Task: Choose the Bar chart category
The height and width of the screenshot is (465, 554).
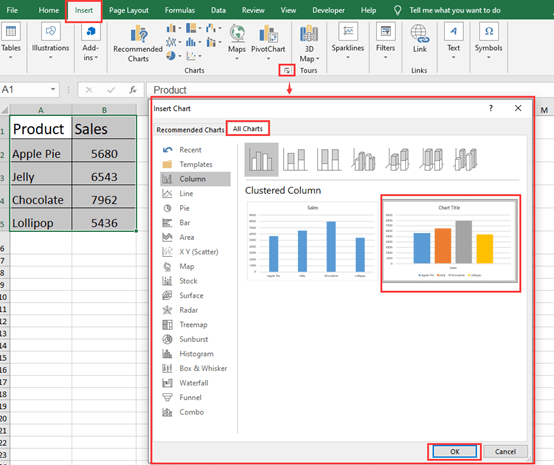Action: pyautogui.click(x=195, y=223)
